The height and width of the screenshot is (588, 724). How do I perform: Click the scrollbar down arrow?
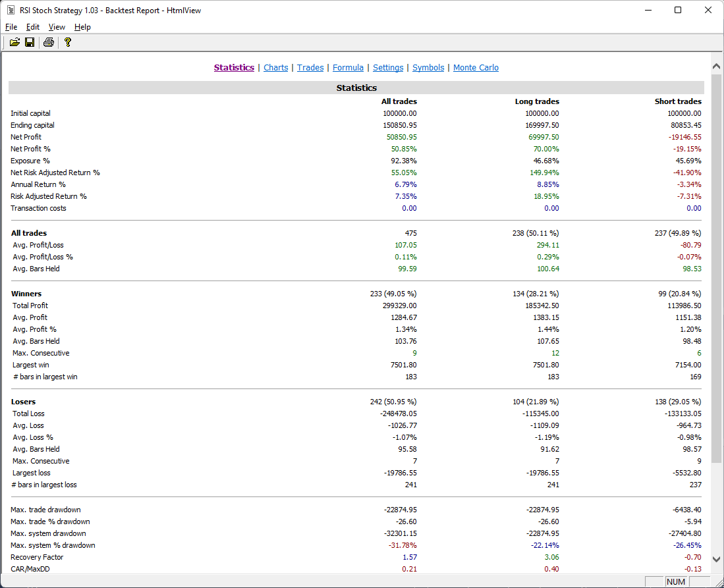coord(716,560)
